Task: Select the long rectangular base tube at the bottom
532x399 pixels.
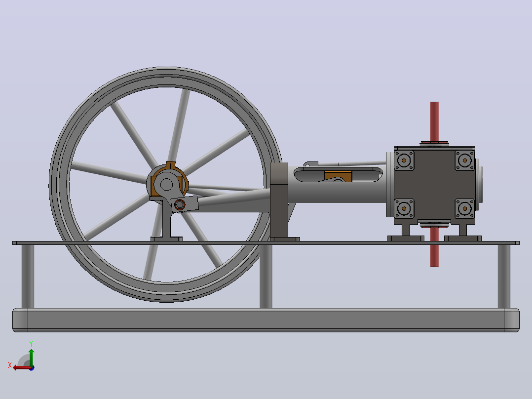Action: [266, 320]
